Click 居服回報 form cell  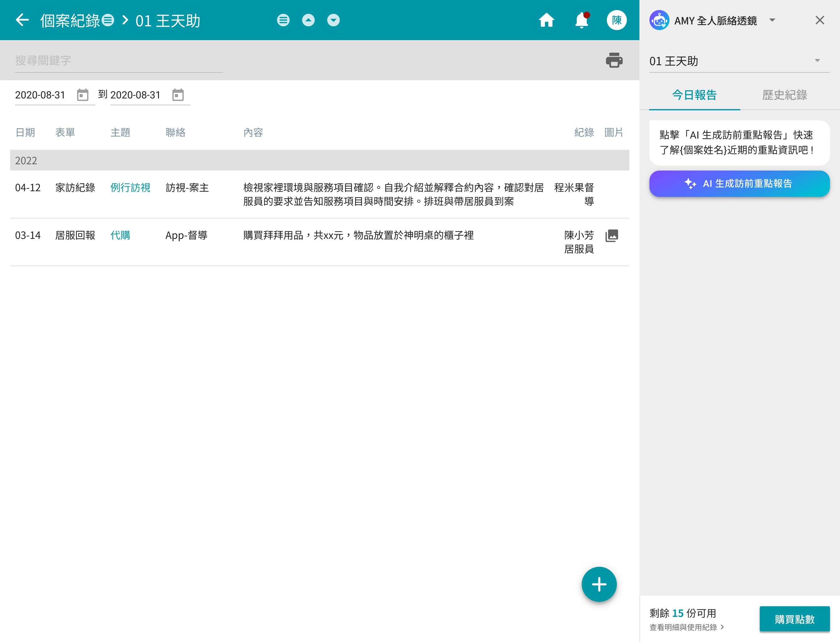75,235
